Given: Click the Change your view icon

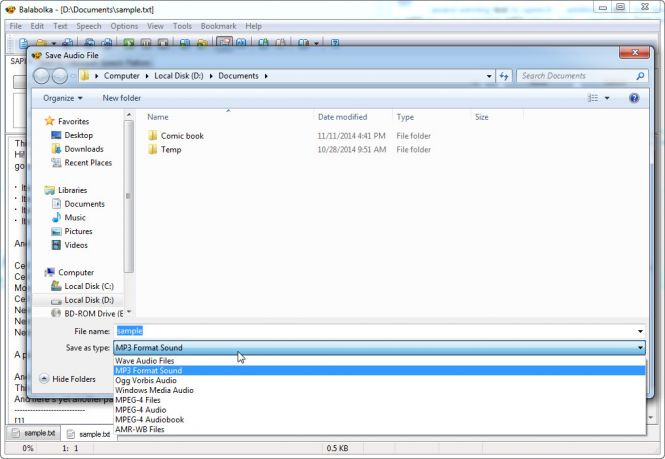Looking at the screenshot, I should coord(593,98).
